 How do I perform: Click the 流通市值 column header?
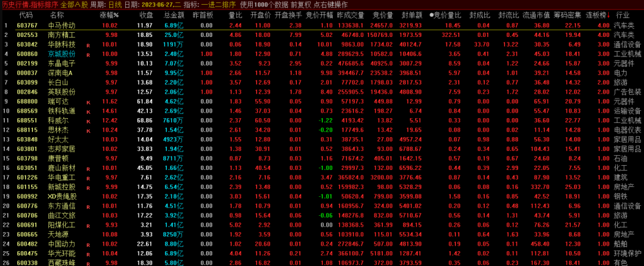point(537,16)
